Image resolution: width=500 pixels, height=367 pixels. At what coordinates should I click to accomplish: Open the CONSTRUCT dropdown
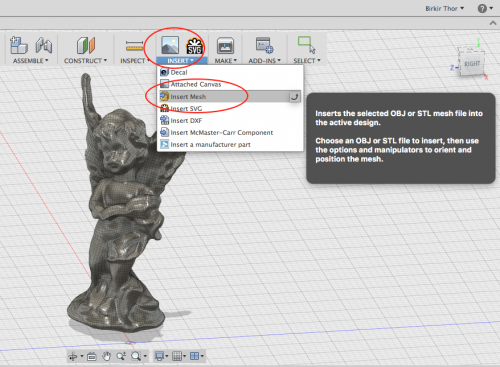(x=85, y=61)
